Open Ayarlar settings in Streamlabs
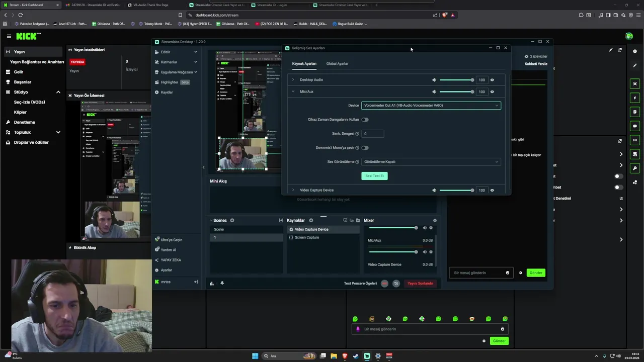644x362 pixels. coord(164,270)
